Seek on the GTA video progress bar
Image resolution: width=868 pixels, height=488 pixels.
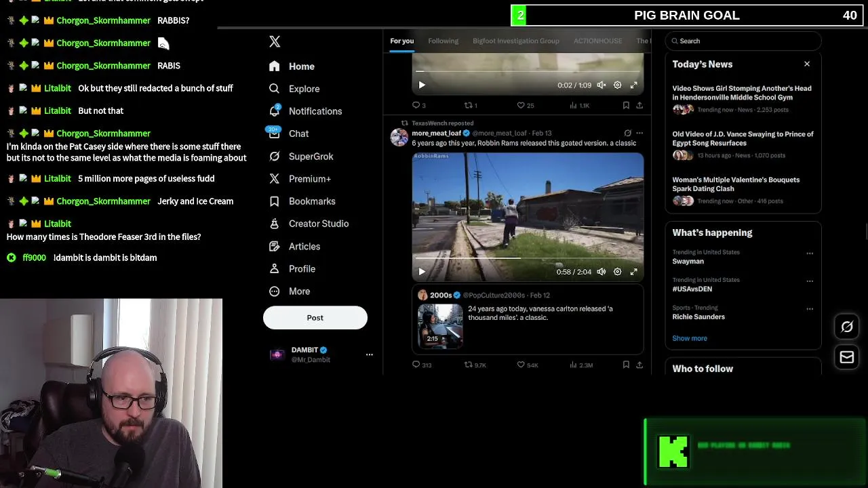[528, 258]
